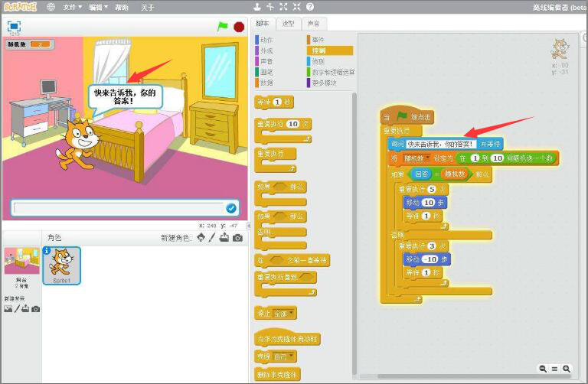Viewport: 588px width, 384px height.
Task: Click the green flag to start
Action: (223, 27)
